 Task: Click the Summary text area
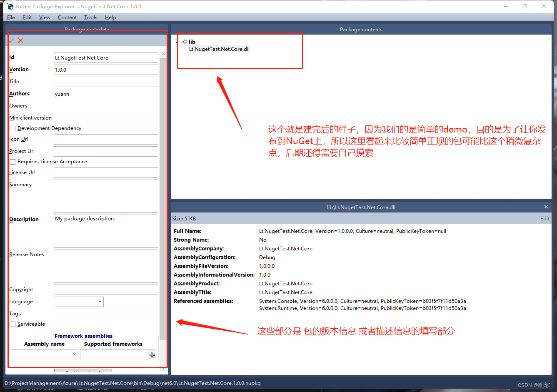point(106,196)
